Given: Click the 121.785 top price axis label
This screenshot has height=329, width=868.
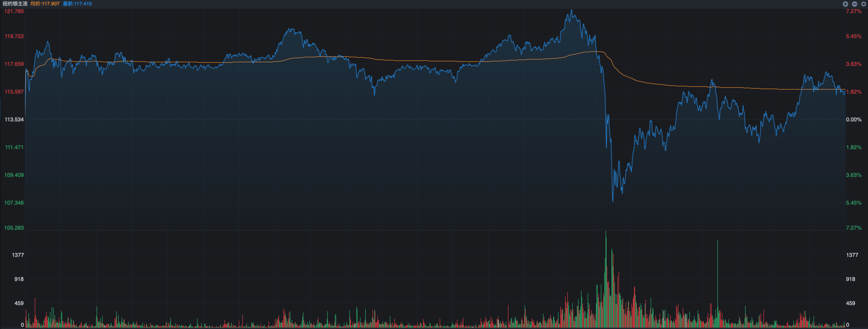Looking at the screenshot, I should (14, 11).
